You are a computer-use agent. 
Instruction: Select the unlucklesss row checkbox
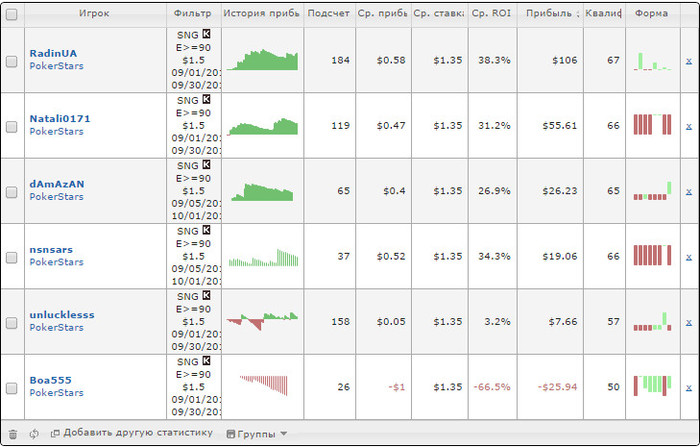[12, 322]
